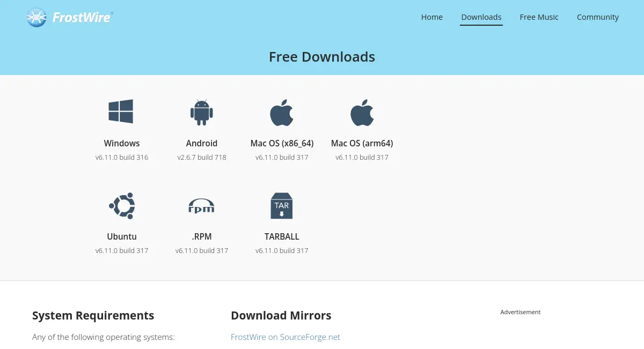Click the 'Download Mirrors' heading

coord(281,315)
